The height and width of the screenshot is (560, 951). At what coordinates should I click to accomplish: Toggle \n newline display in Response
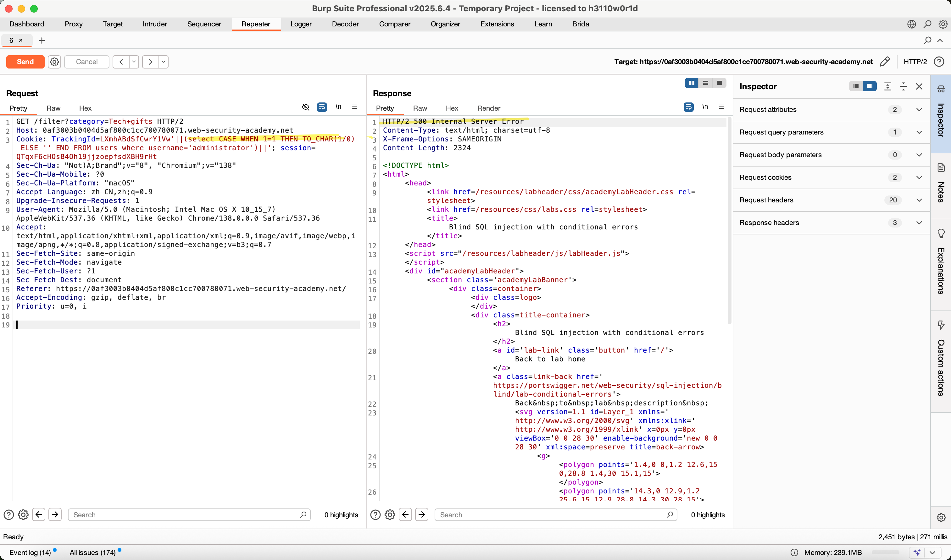705,107
